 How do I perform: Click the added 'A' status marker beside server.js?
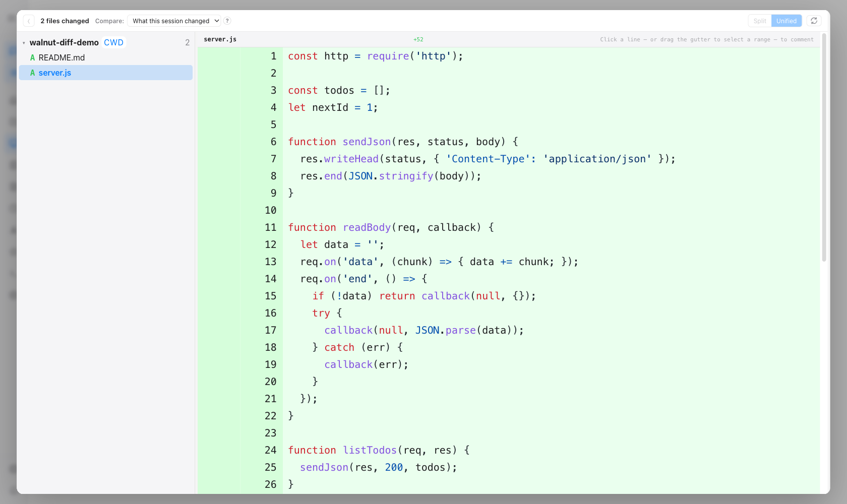(32, 73)
